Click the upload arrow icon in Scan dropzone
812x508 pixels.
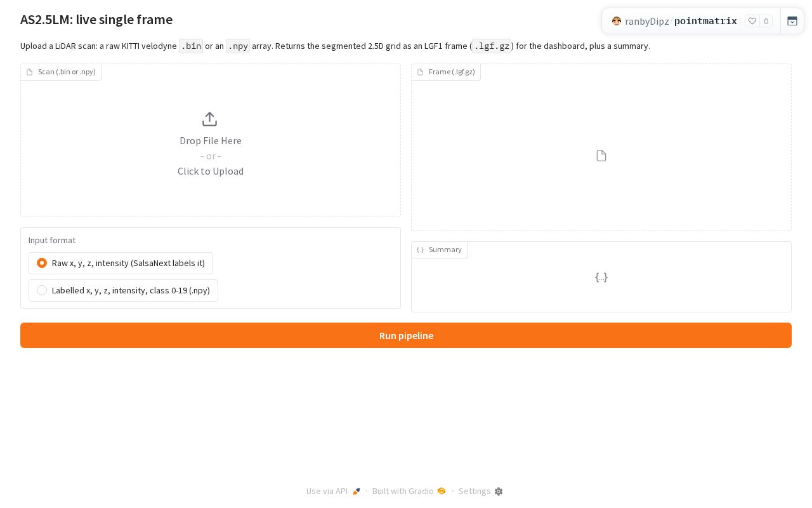(210, 119)
